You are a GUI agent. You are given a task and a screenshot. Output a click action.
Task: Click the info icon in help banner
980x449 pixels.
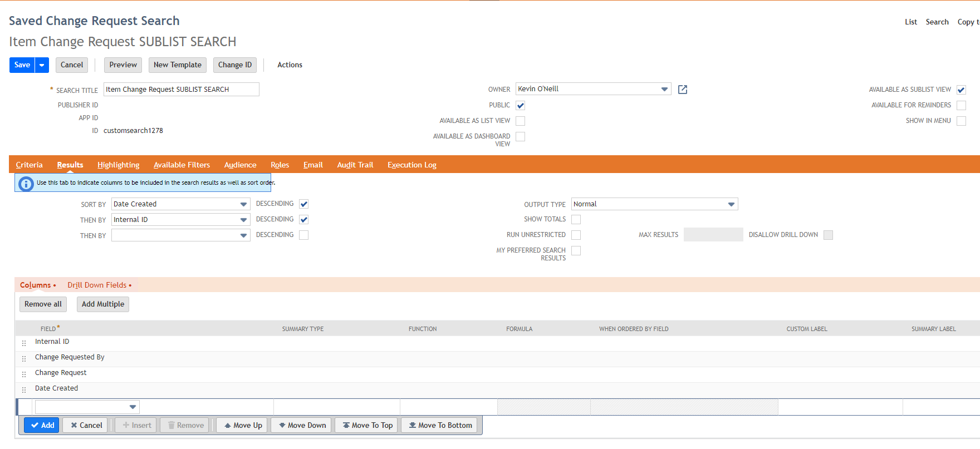(26, 183)
